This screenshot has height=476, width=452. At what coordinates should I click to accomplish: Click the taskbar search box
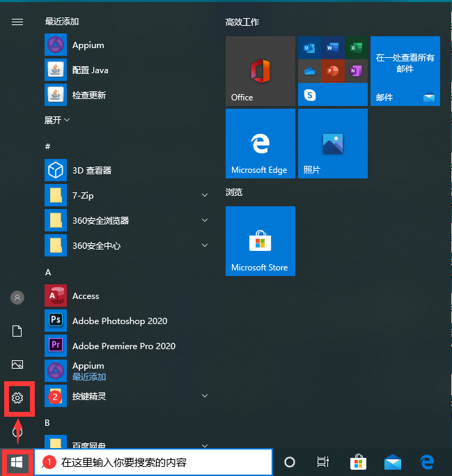point(153,462)
